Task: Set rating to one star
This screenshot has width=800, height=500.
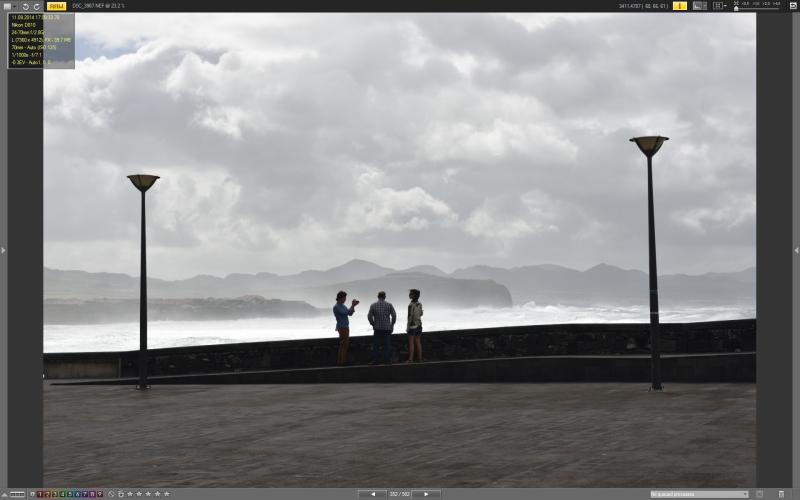Action: (130, 494)
